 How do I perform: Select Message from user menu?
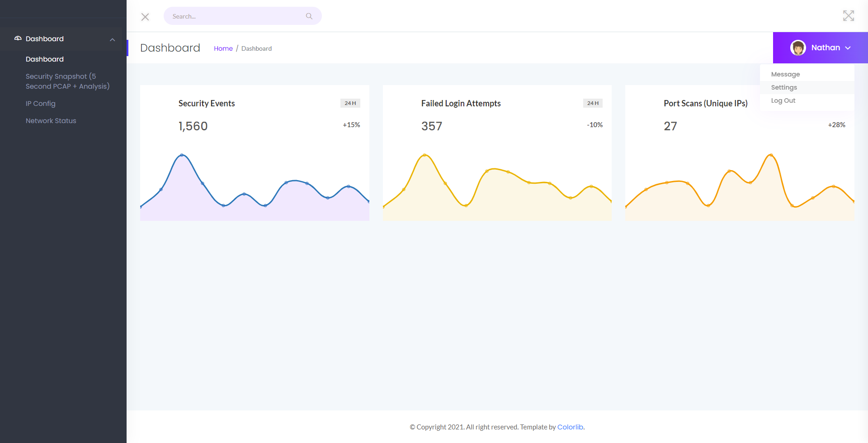click(x=785, y=74)
